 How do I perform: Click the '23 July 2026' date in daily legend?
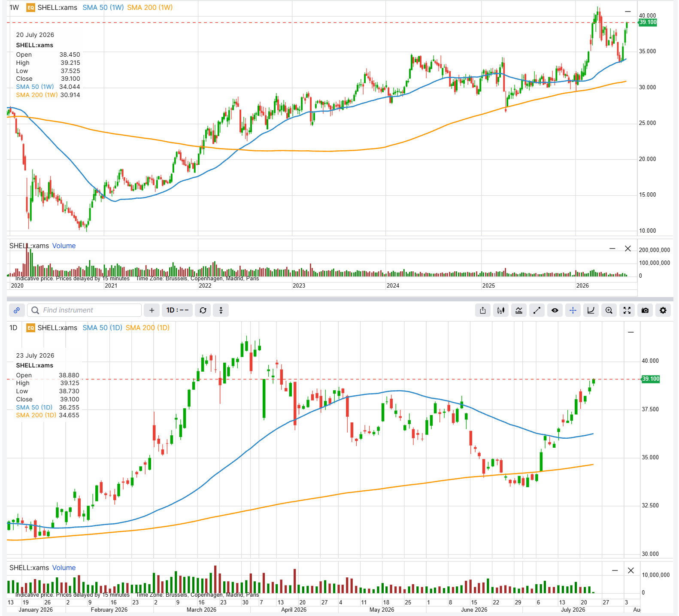[x=35, y=355]
